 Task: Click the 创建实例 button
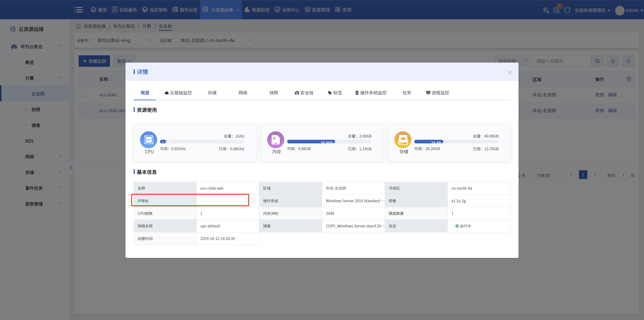tap(94, 61)
